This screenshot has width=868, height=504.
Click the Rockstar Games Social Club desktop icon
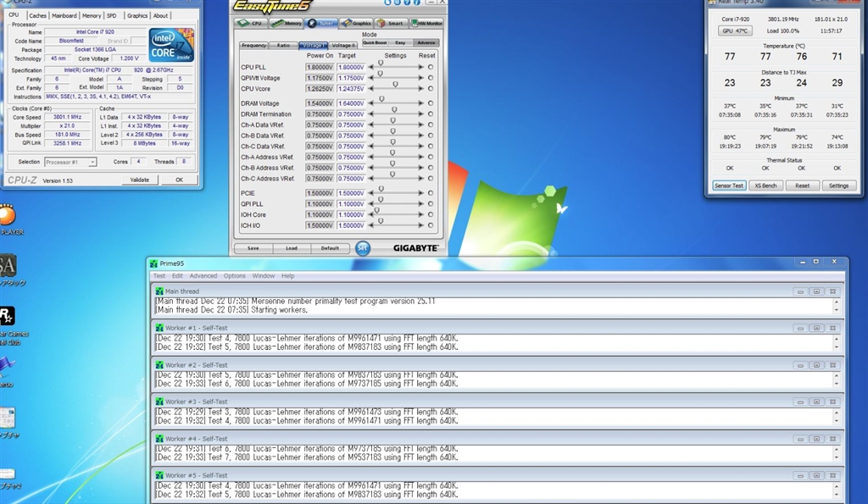tap(10, 325)
